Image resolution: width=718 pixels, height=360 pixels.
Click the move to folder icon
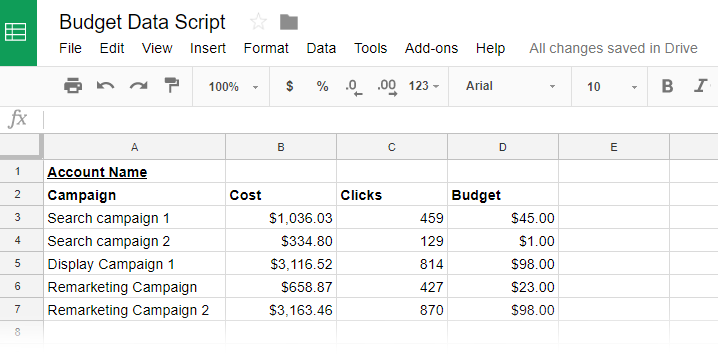click(x=289, y=22)
